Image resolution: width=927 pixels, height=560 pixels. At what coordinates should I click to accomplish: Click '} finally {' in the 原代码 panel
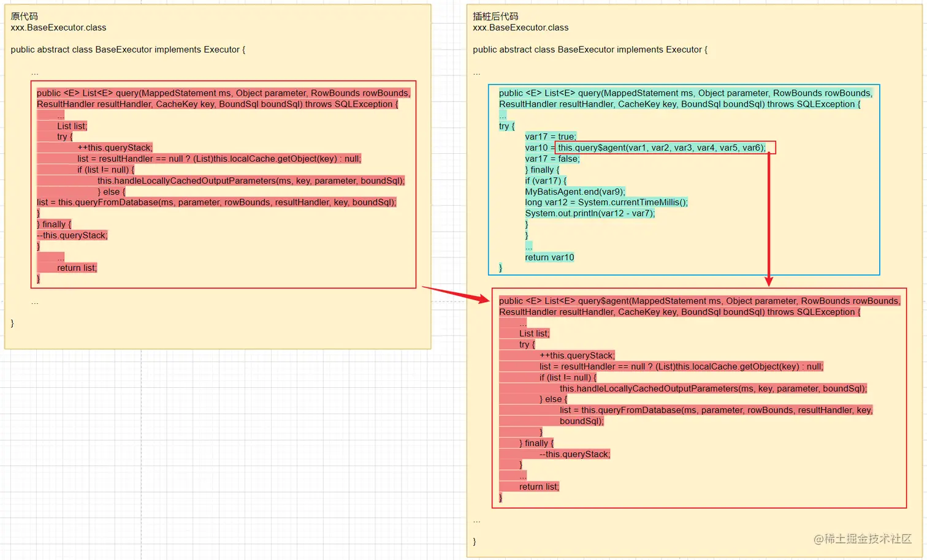54,224
